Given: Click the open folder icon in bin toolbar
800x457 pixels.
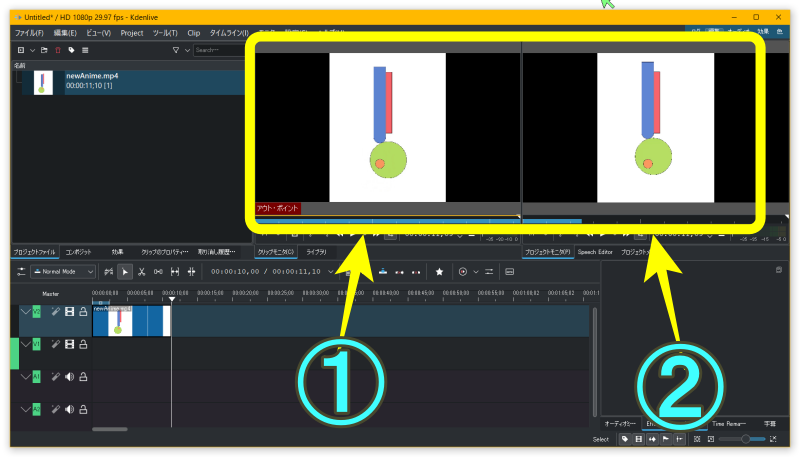Looking at the screenshot, I should click(45, 50).
